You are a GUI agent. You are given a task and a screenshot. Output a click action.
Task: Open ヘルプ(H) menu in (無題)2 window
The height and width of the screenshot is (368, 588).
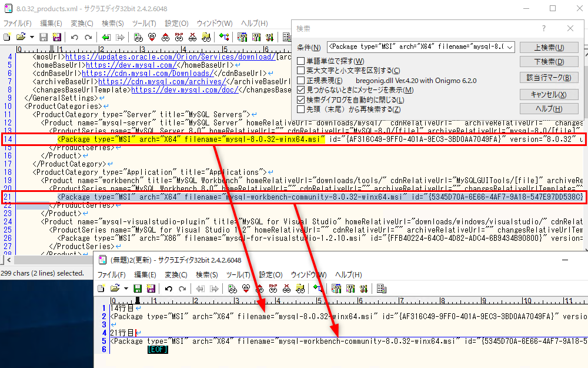[349, 275]
